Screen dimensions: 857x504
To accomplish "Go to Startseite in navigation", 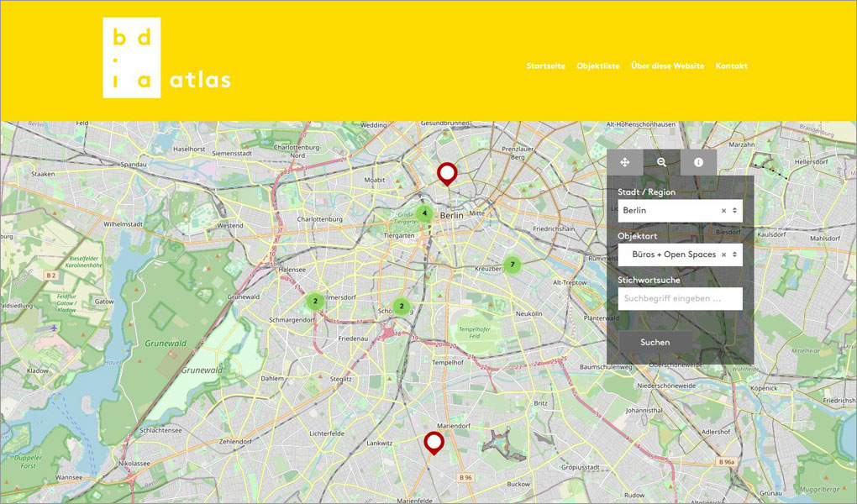I will 545,66.
